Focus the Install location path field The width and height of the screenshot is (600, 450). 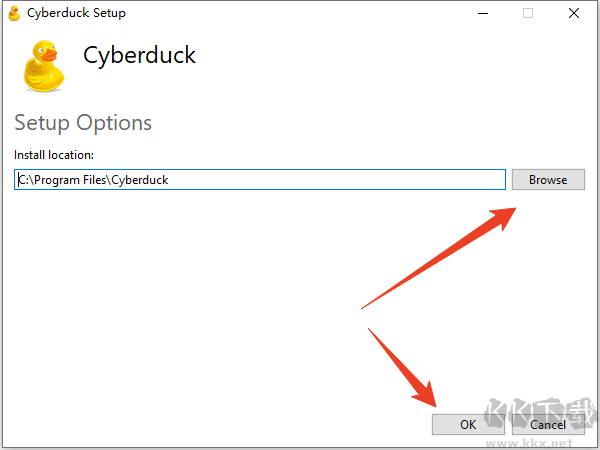click(x=260, y=180)
